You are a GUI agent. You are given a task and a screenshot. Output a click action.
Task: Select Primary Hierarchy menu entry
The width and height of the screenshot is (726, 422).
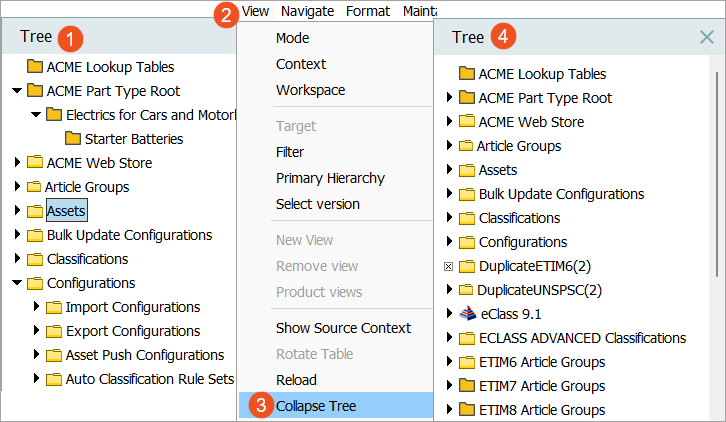pos(330,178)
